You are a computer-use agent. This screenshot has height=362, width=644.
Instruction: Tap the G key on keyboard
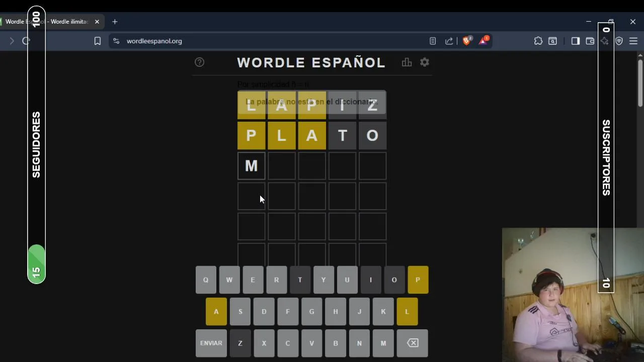coord(311,312)
